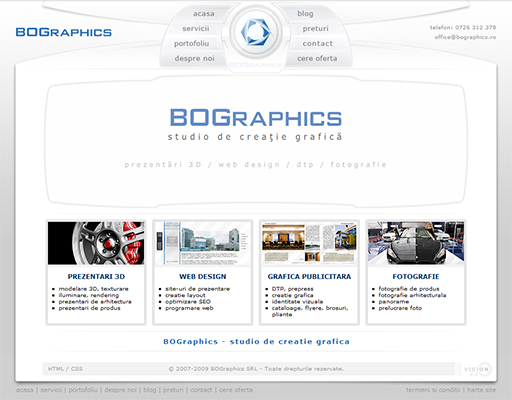Click the BOGraphics logo in the header
Image resolution: width=512 pixels, height=400 pixels.
point(64,32)
